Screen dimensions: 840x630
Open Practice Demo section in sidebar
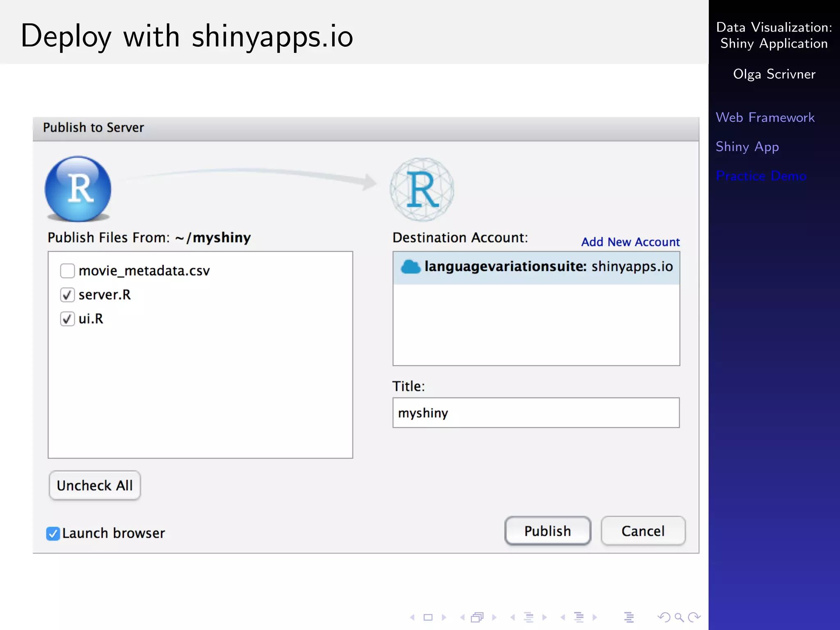pos(761,176)
